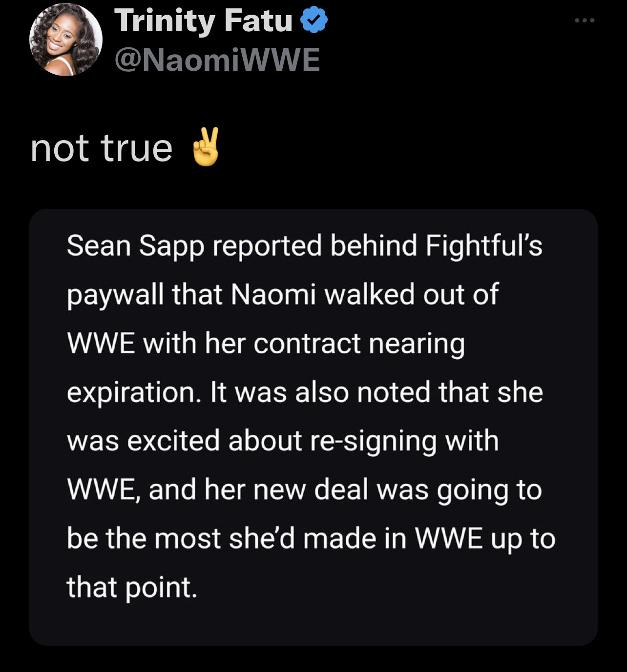Viewport: 627px width, 672px height.
Task: Visit the @NaomiWWE handle link
Action: point(217,60)
